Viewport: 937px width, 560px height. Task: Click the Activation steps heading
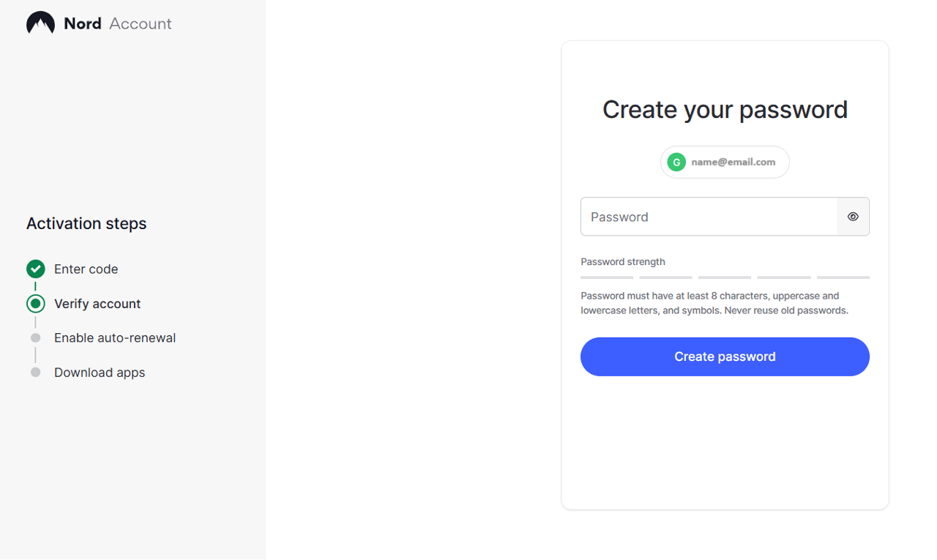tap(86, 224)
